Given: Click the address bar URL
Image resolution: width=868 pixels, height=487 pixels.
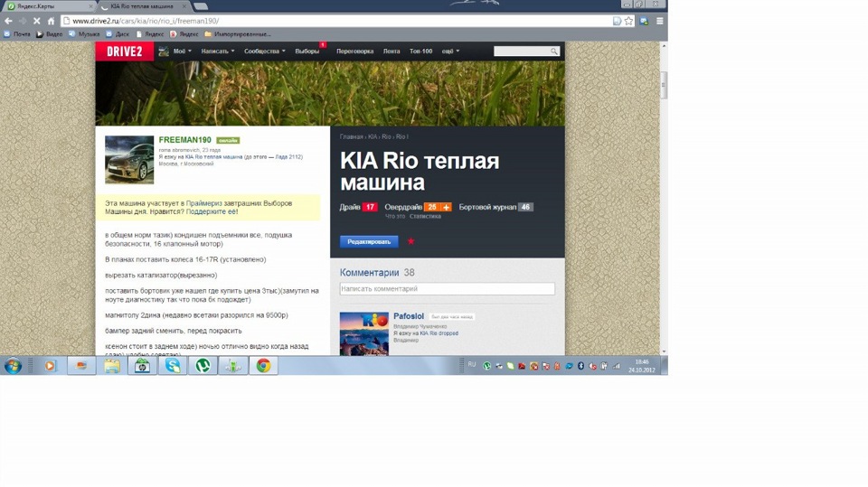Looking at the screenshot, I should [x=146, y=21].
